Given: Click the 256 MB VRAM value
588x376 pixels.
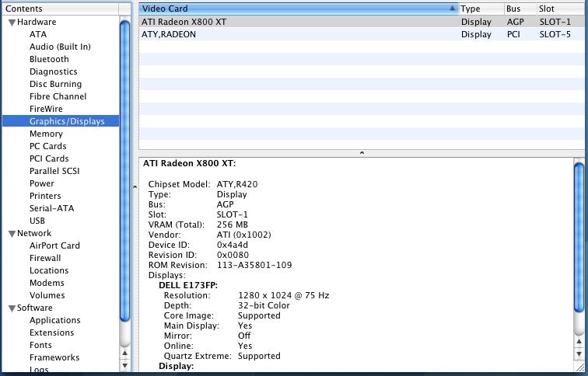Looking at the screenshot, I should point(232,225).
